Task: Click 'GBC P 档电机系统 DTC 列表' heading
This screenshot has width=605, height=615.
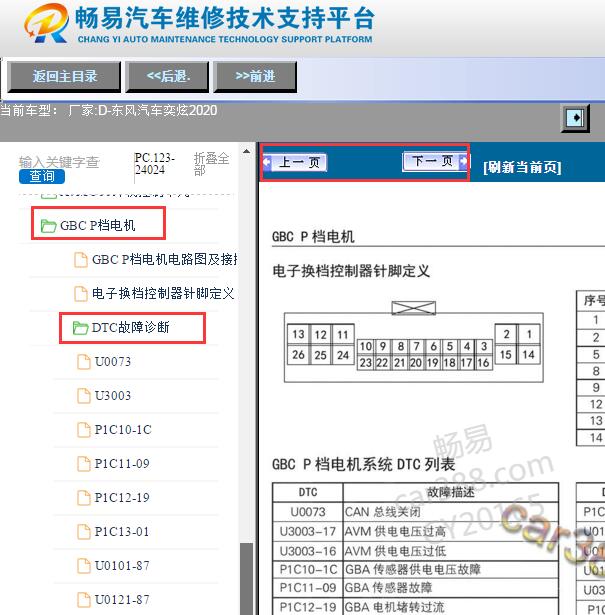Action: coord(363,464)
